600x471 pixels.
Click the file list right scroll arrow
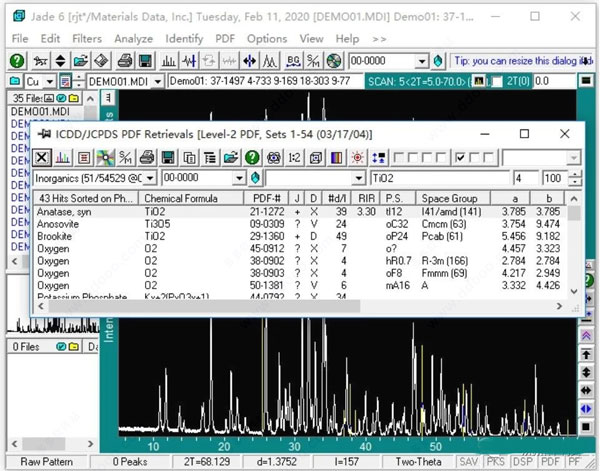(x=90, y=444)
